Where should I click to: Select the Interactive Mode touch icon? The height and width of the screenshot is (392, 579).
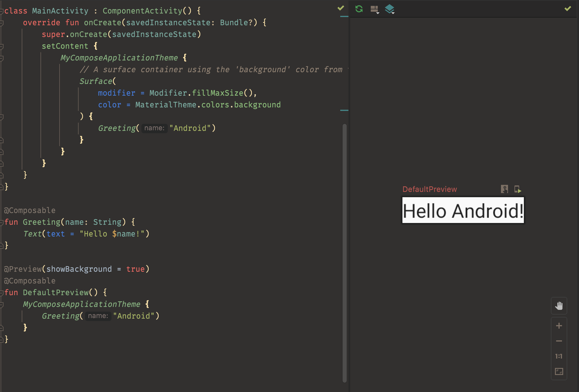[504, 189]
